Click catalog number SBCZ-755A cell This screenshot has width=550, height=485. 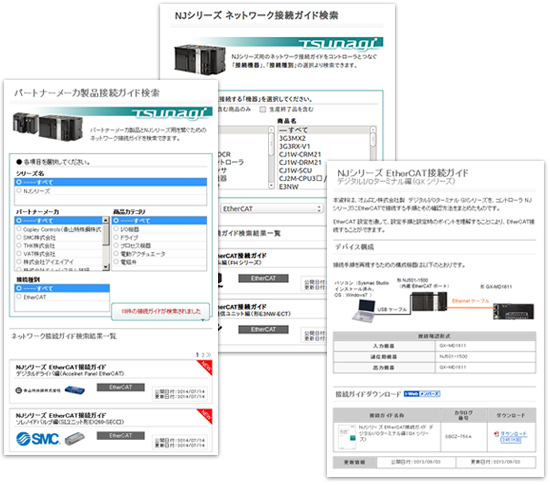click(x=463, y=437)
